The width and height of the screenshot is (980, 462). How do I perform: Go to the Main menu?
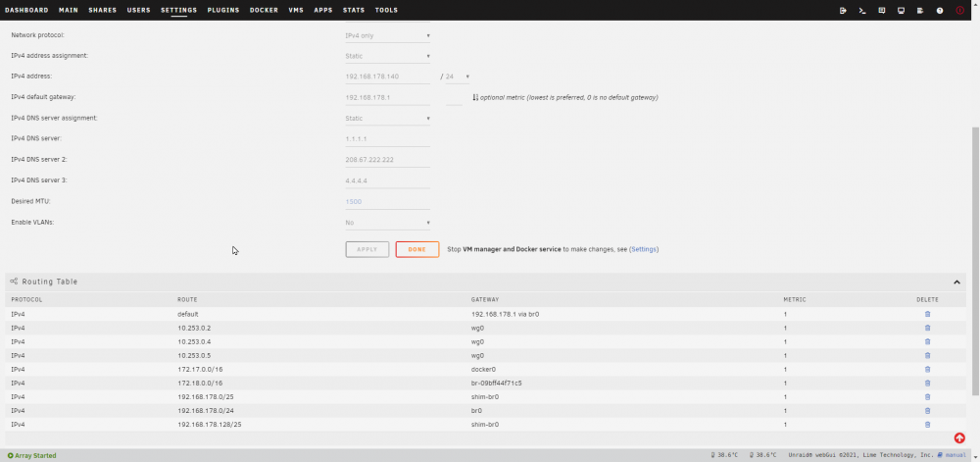click(69, 10)
